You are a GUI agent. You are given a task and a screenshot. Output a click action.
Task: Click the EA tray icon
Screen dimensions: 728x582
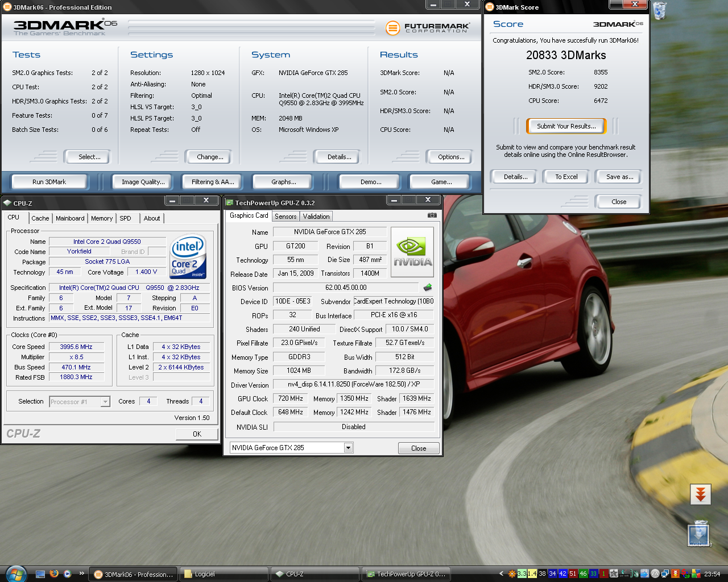[x=655, y=574]
